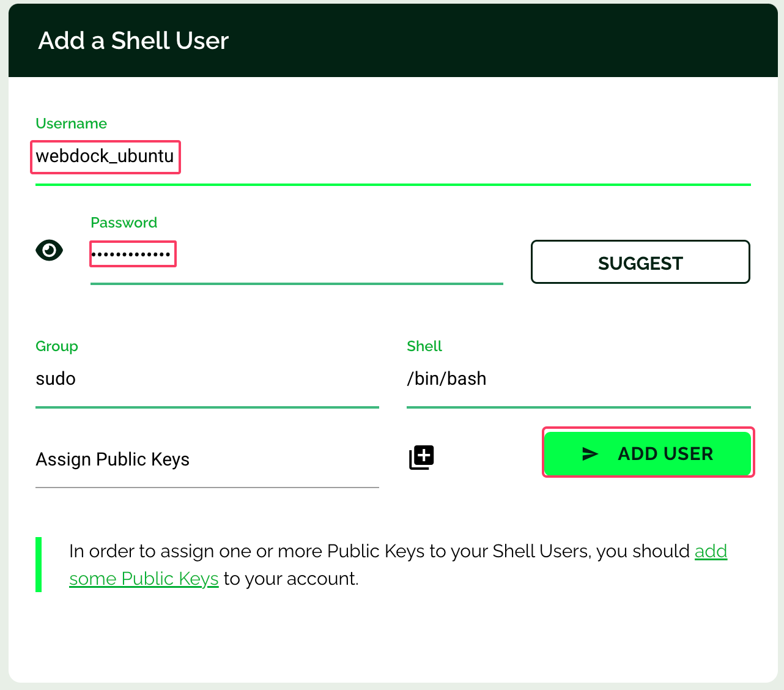The height and width of the screenshot is (690, 784).
Task: Click the green Group label
Action: [x=57, y=346]
